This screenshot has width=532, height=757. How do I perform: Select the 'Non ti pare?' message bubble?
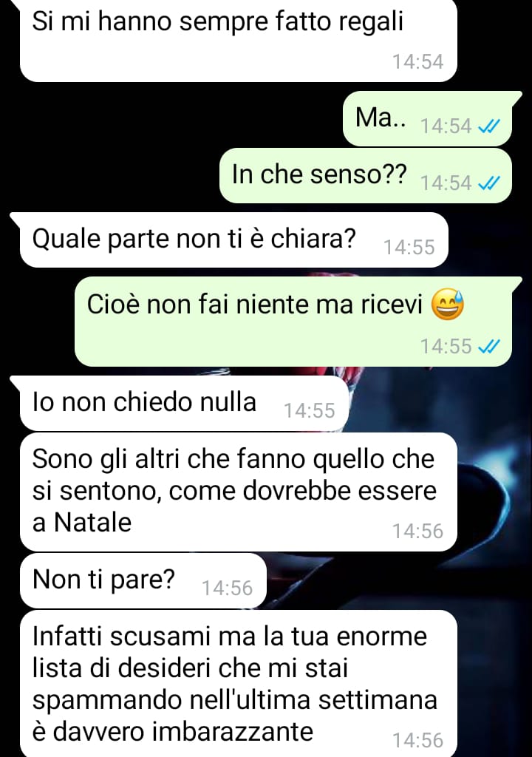point(143,581)
